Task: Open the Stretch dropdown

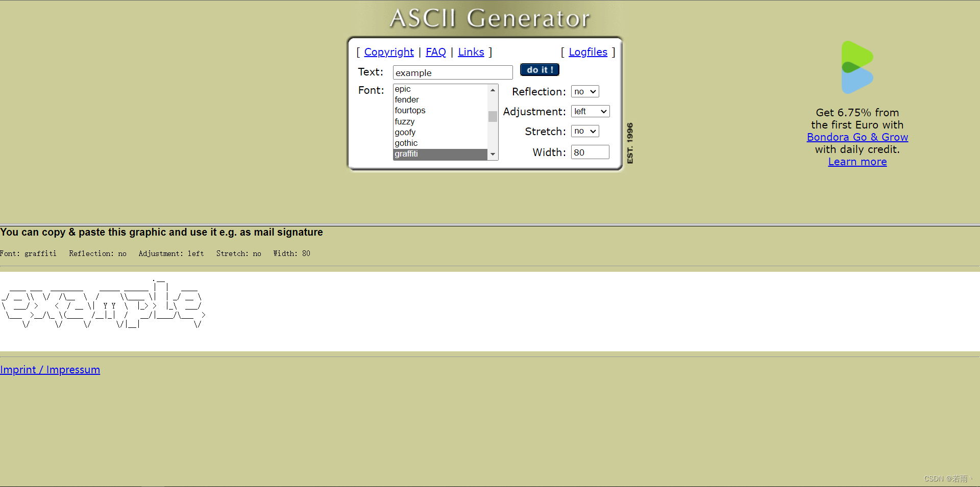Action: [x=584, y=131]
